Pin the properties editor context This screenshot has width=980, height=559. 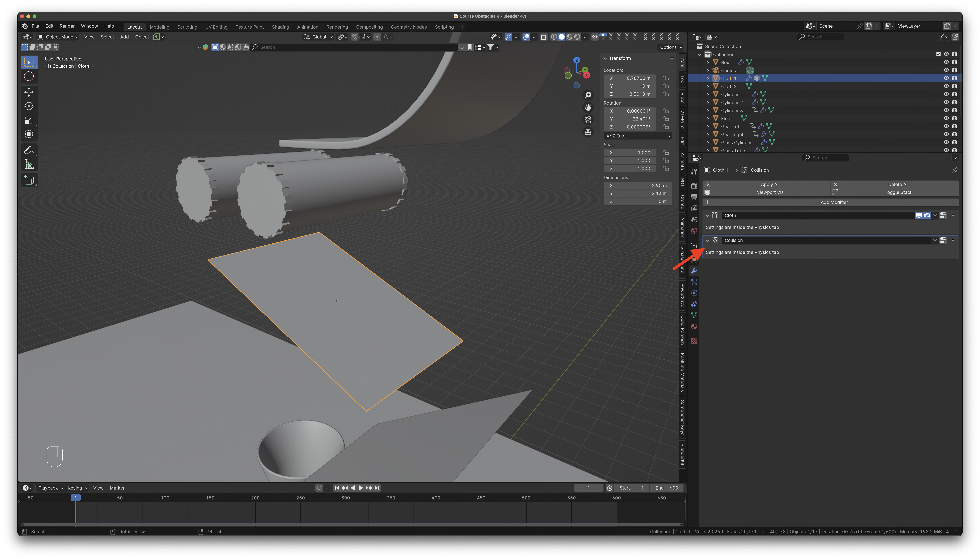(x=955, y=170)
